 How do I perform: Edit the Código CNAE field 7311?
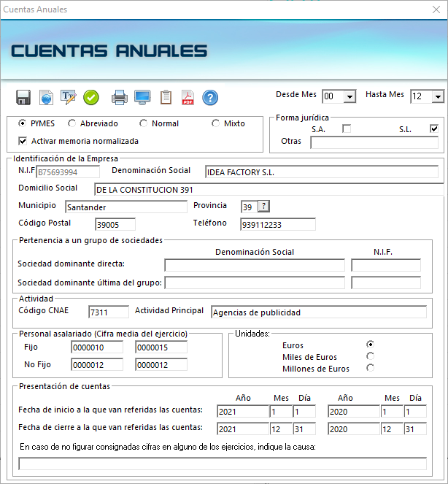109,312
